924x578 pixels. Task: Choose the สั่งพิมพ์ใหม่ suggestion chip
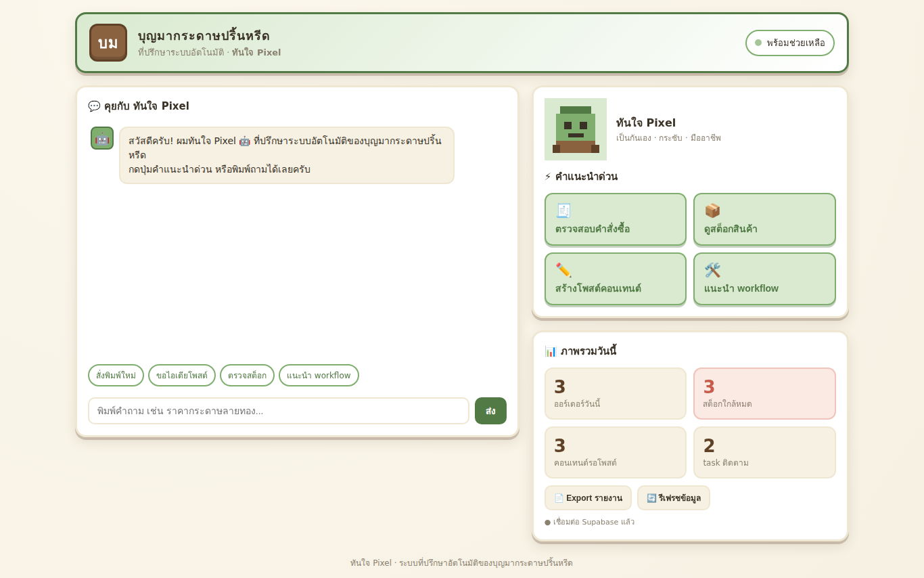[x=116, y=376]
